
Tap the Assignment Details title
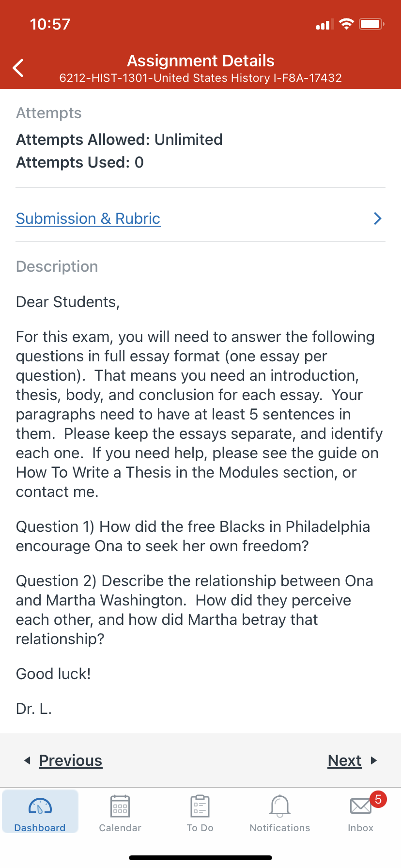(x=200, y=61)
